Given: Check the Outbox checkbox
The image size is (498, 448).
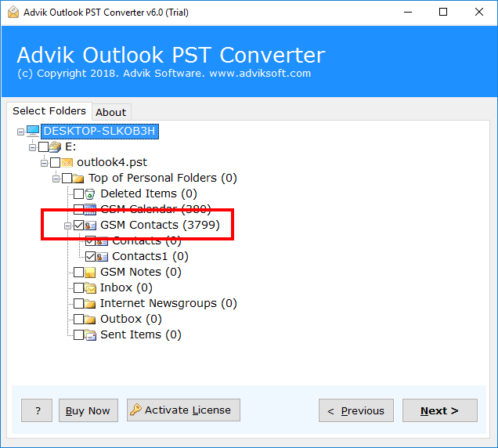Looking at the screenshot, I should tap(79, 319).
